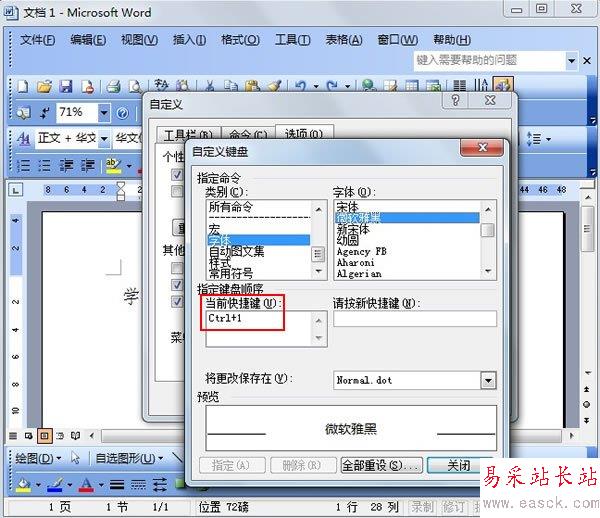Click the Cut scissors icon

click(210, 86)
